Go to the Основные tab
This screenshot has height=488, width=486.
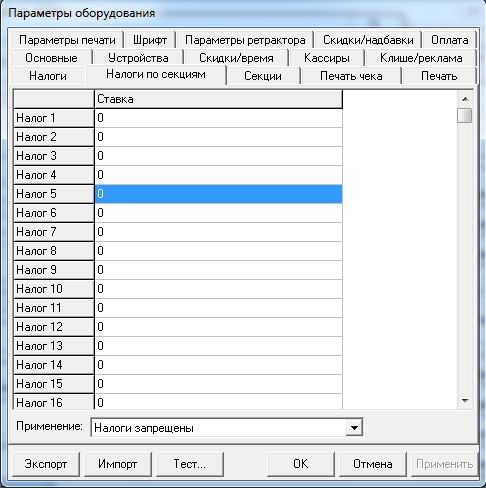(x=51, y=58)
